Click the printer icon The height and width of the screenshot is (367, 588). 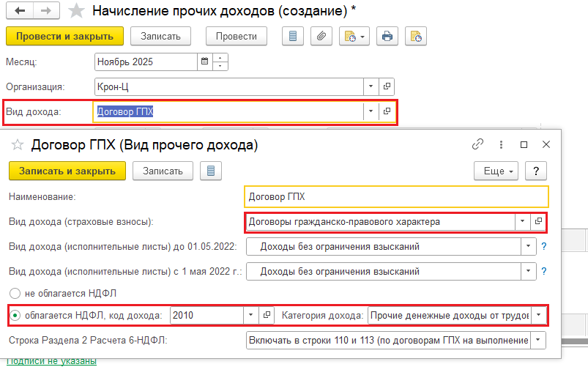[387, 37]
